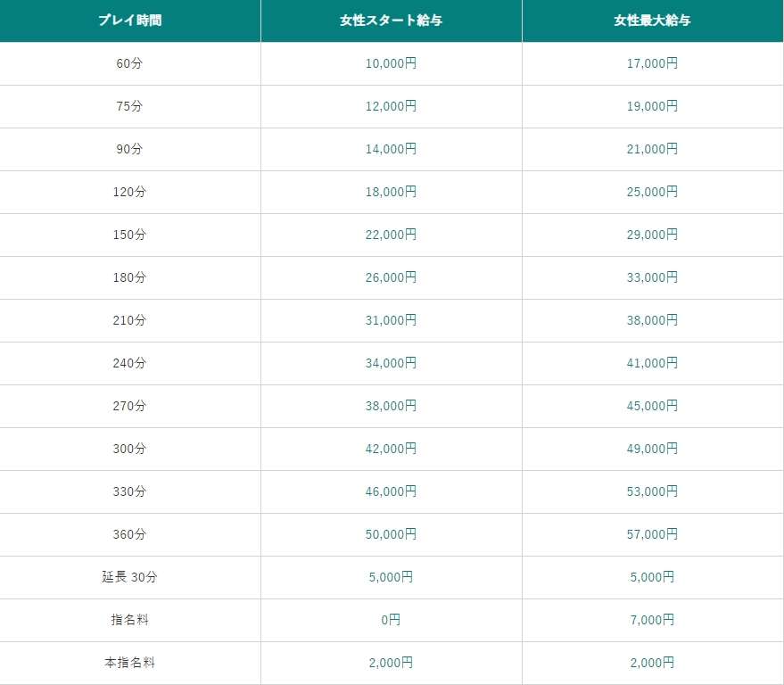
Task: Click the 10,000円 start salary cell
Action: click(391, 63)
